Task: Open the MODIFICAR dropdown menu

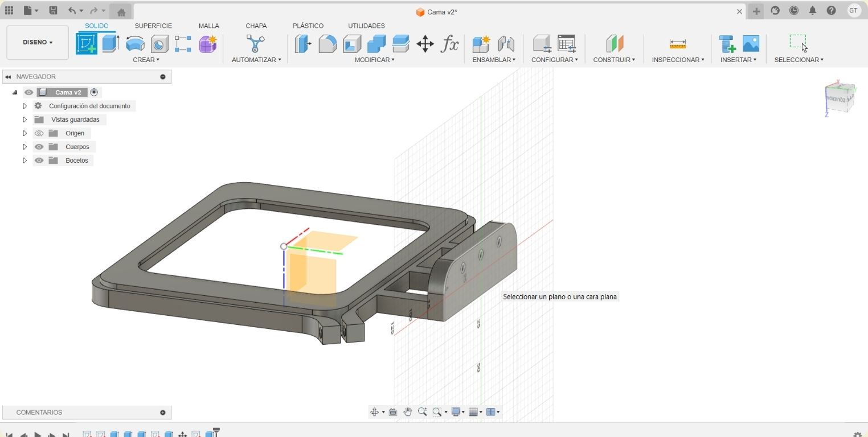Action: 375,60
